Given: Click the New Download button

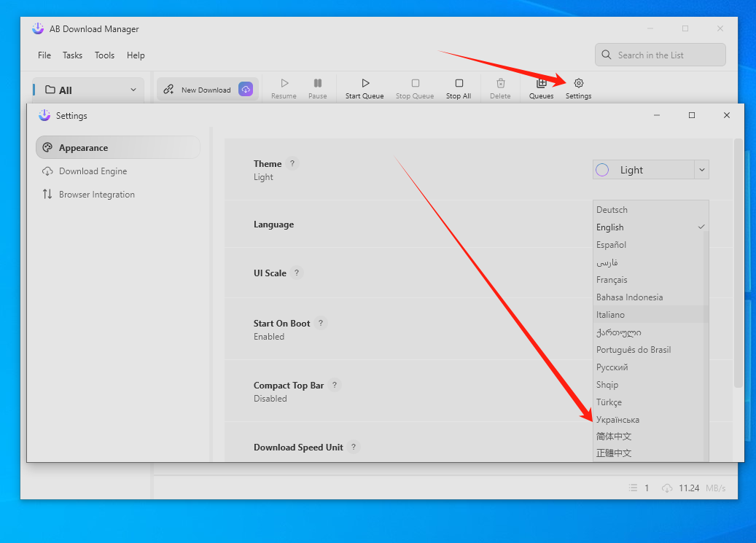Looking at the screenshot, I should (x=207, y=90).
